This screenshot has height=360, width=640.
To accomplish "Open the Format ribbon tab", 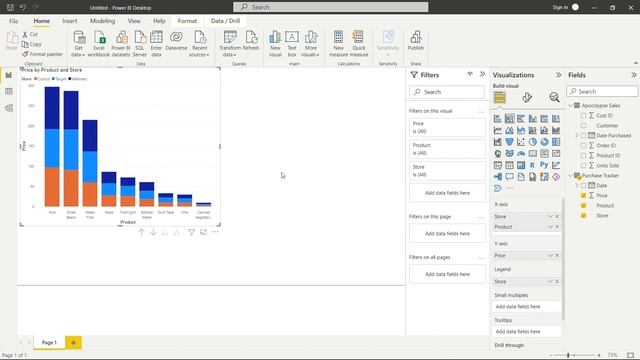I will click(x=187, y=21).
